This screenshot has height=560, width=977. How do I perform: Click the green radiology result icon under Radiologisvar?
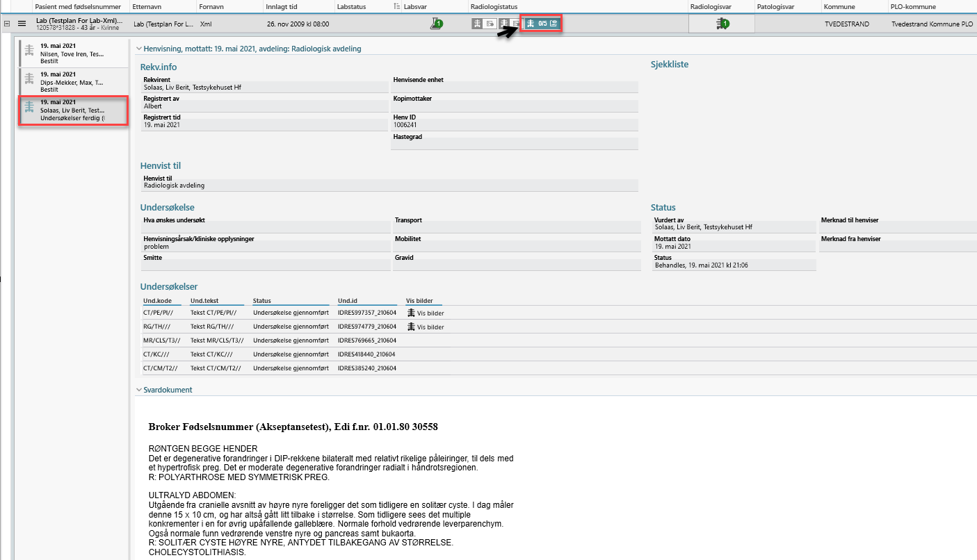[x=722, y=24]
